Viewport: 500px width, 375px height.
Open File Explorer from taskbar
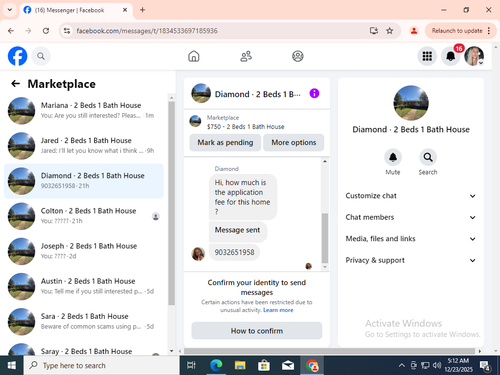[x=240, y=365]
